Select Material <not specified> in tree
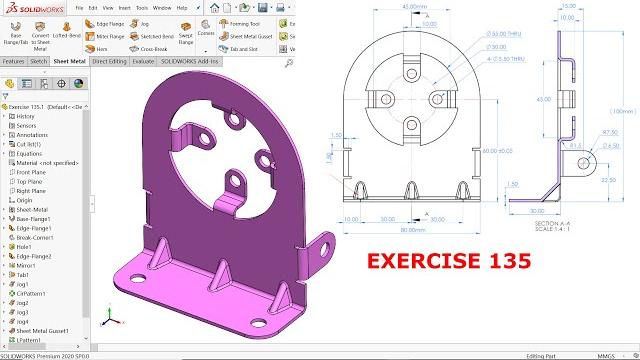Screen dimensions: 640x360 coord(44,163)
